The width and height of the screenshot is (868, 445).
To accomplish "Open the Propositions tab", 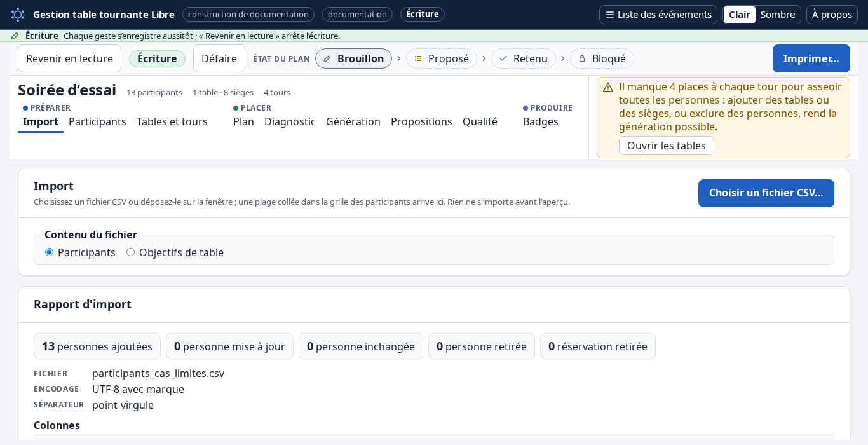I will coord(421,121).
